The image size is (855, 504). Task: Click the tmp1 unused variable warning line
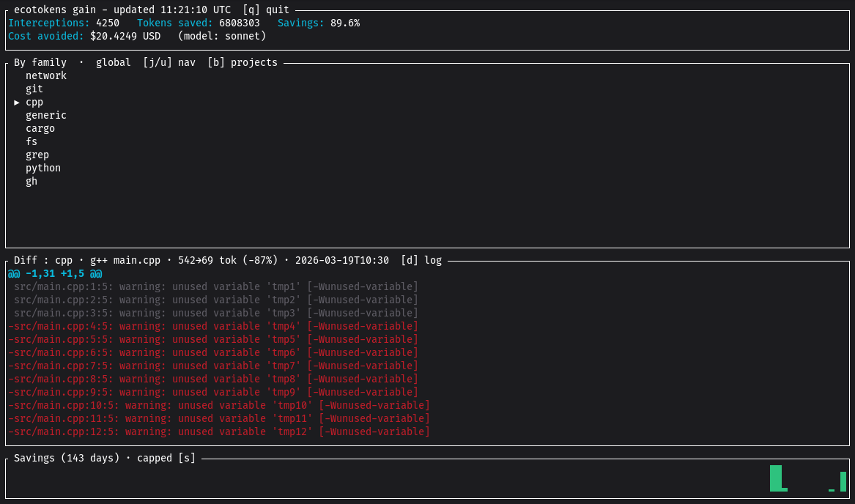coord(216,286)
